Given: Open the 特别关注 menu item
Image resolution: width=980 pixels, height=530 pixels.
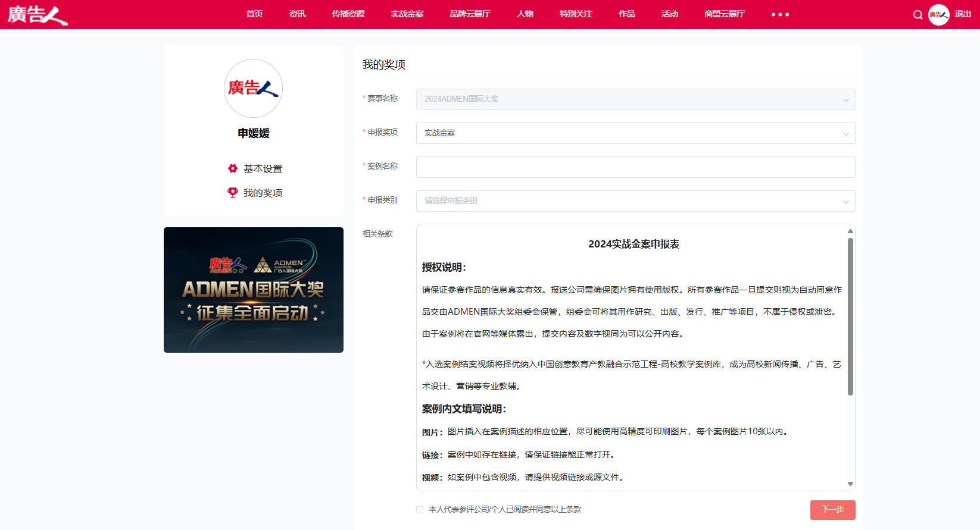Looking at the screenshot, I should pyautogui.click(x=576, y=14).
